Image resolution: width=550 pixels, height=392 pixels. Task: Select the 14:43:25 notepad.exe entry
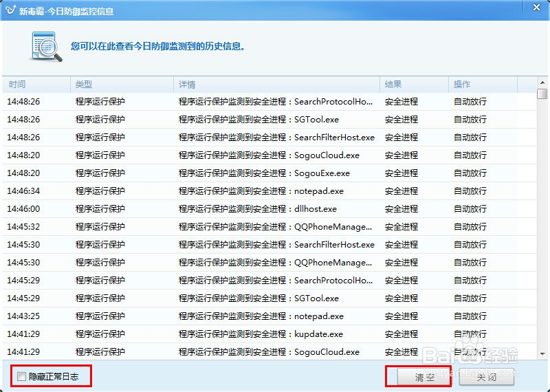269,316
